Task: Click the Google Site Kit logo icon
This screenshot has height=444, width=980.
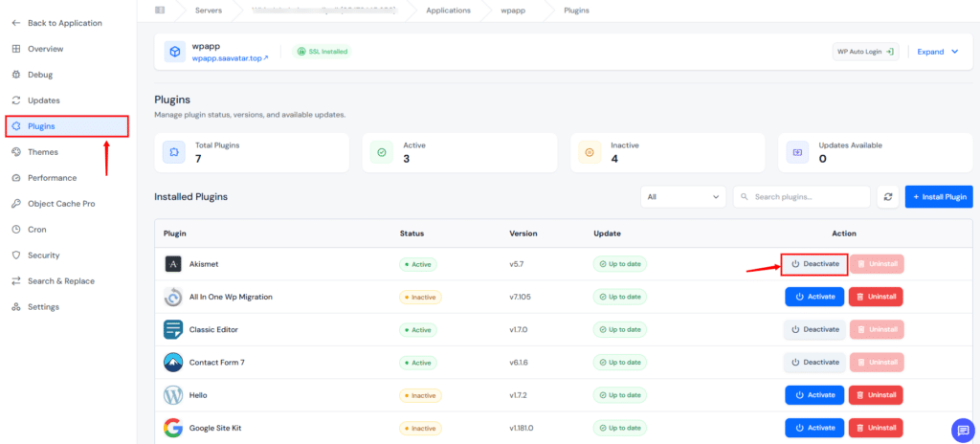Action: pyautogui.click(x=173, y=428)
